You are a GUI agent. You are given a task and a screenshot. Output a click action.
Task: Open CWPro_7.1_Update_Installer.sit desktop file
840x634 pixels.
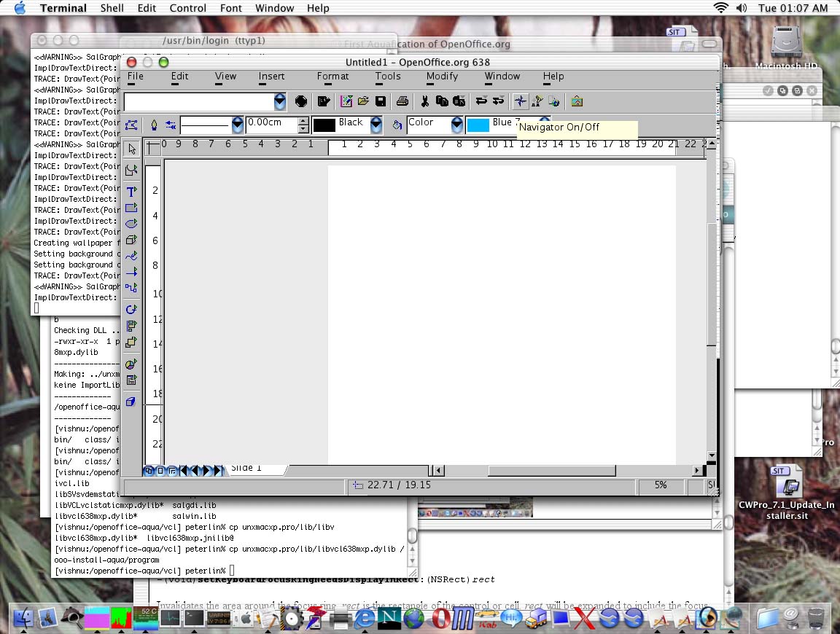(x=787, y=492)
